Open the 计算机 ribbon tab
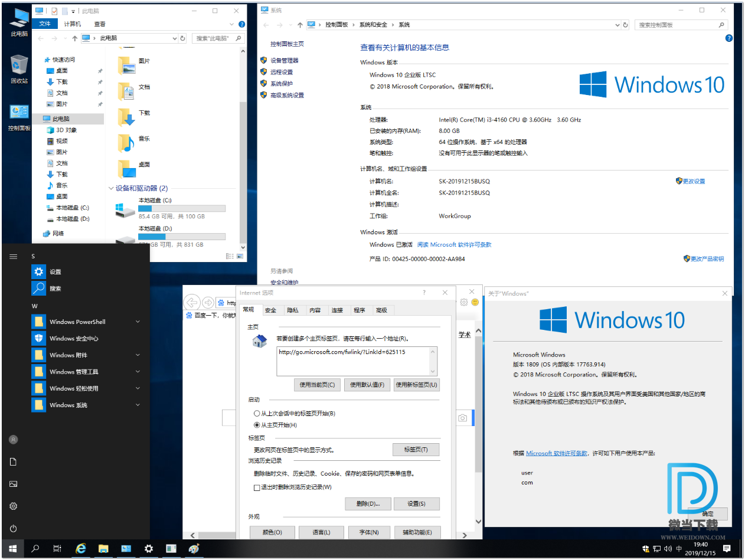This screenshot has height=560, width=745. pos(73,24)
